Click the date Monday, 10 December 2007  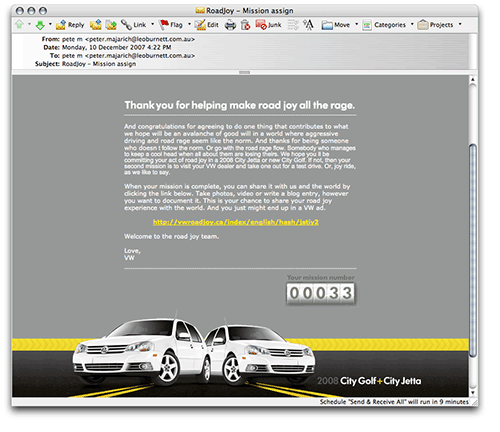(x=117, y=47)
